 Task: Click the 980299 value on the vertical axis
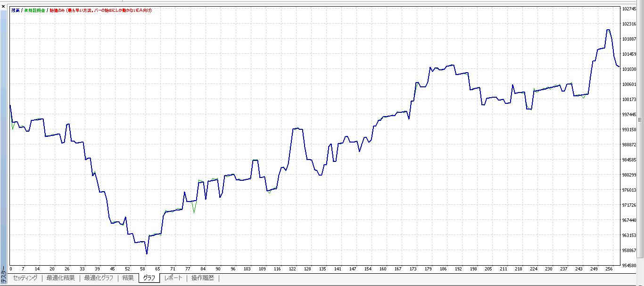click(629, 175)
